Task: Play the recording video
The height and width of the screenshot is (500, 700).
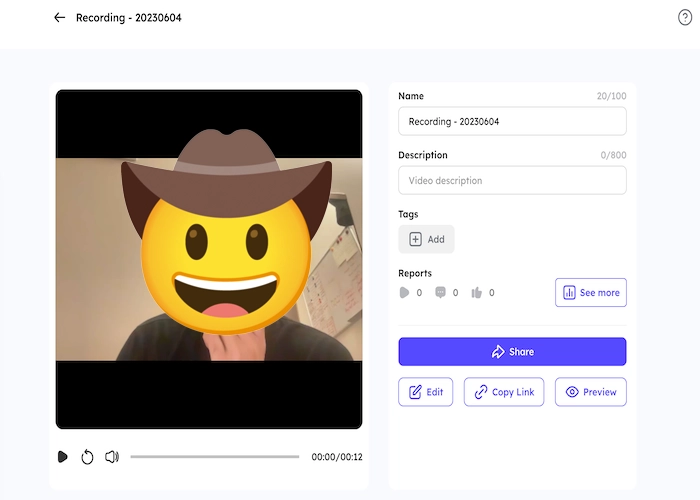Action: click(x=62, y=457)
